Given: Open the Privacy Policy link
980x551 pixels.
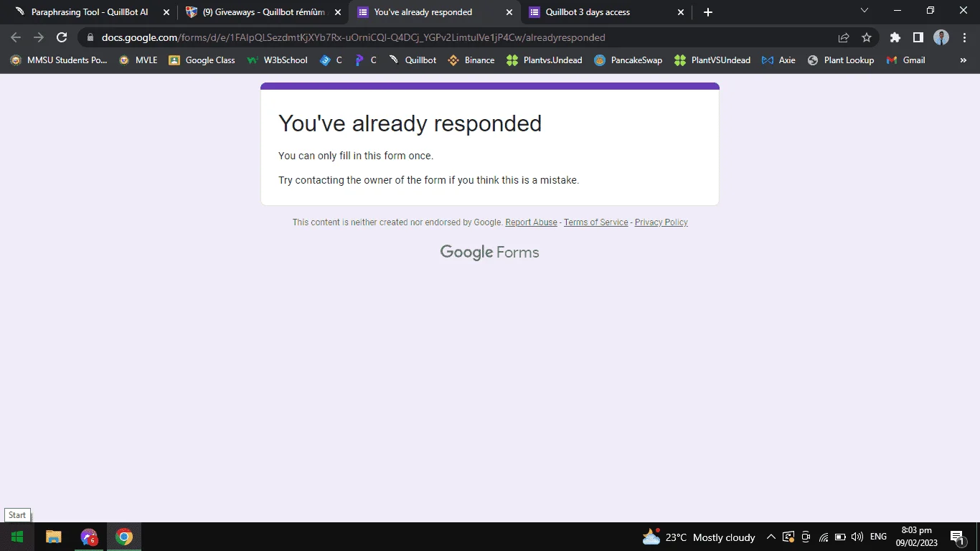Looking at the screenshot, I should click(661, 222).
